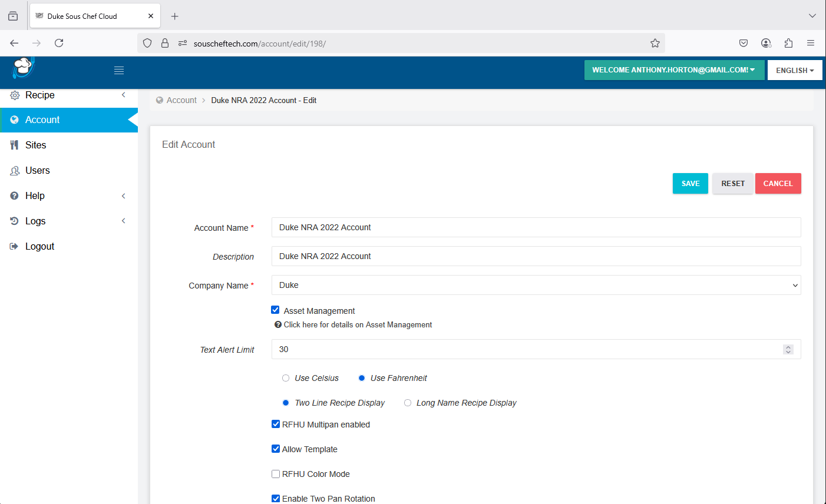Screen dimensions: 826x504
Task: Select Account in the sidebar
Action: click(x=69, y=120)
